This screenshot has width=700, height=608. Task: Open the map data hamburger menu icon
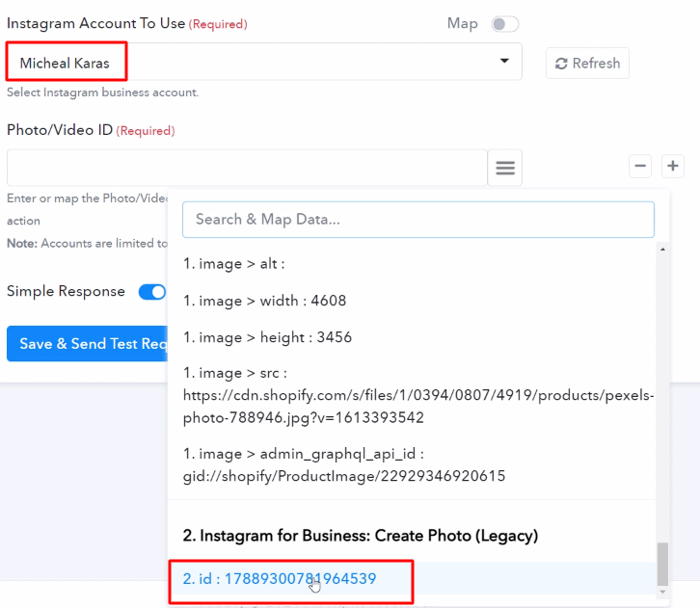coord(505,168)
